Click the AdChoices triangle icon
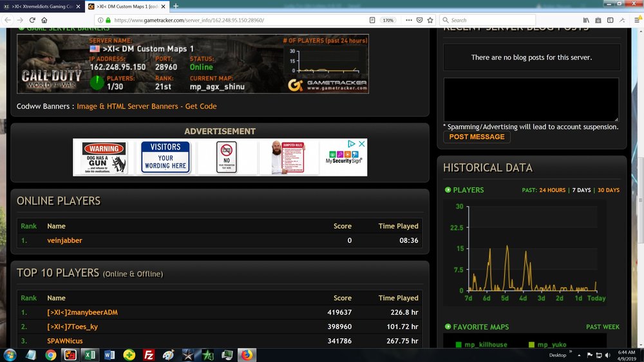Image resolution: width=644 pixels, height=362 pixels. click(x=352, y=144)
